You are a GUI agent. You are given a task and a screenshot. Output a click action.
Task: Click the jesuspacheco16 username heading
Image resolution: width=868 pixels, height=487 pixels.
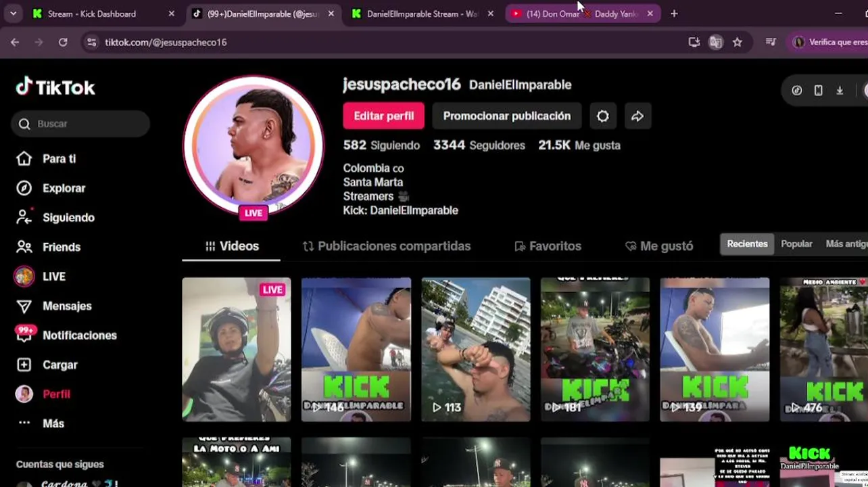402,85
